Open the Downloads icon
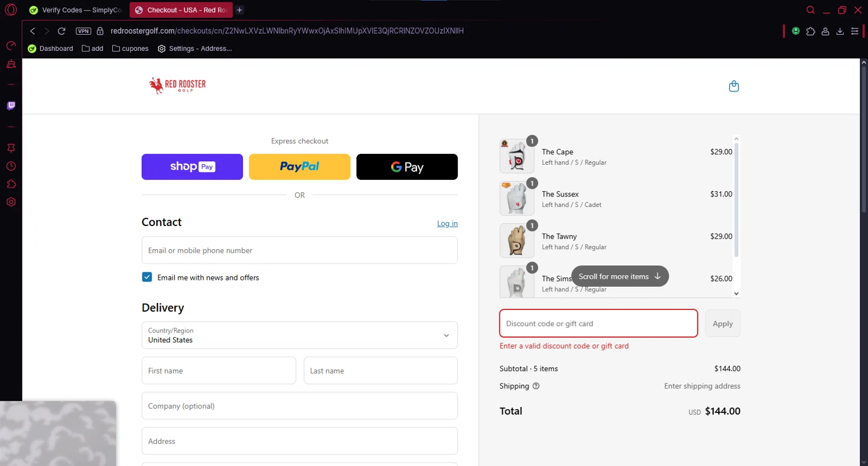 pyautogui.click(x=840, y=31)
